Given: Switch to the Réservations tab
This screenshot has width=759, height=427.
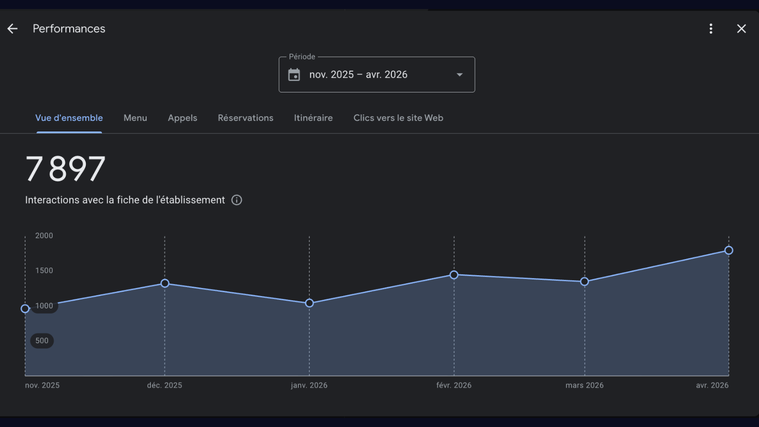Looking at the screenshot, I should tap(245, 118).
